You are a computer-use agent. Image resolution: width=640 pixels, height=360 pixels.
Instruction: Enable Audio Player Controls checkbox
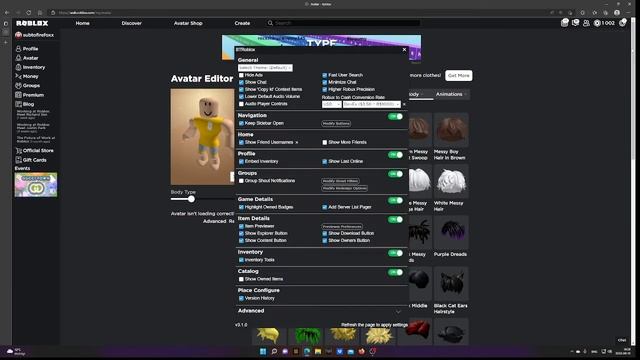[241, 104]
